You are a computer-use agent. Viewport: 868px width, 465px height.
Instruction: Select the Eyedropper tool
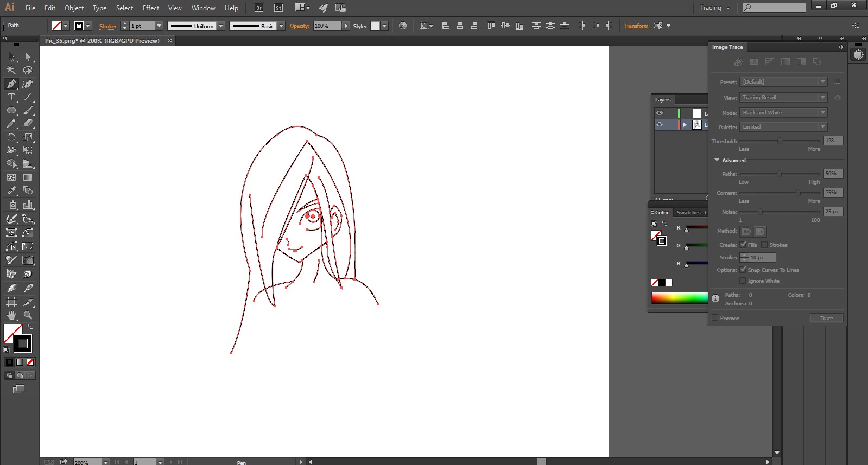(x=11, y=190)
